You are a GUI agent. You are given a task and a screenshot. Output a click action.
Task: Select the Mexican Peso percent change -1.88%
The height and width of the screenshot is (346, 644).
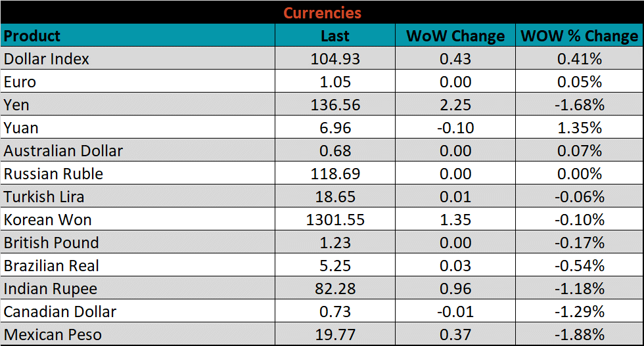click(x=579, y=335)
